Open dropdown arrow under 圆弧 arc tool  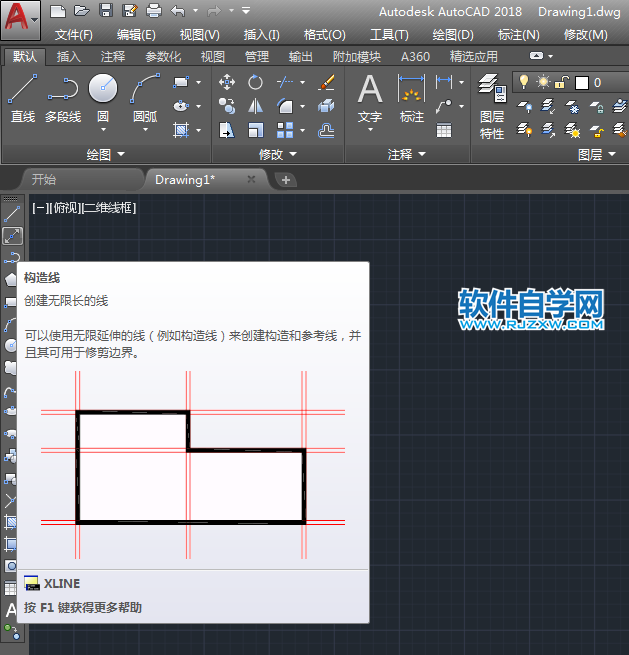145,130
